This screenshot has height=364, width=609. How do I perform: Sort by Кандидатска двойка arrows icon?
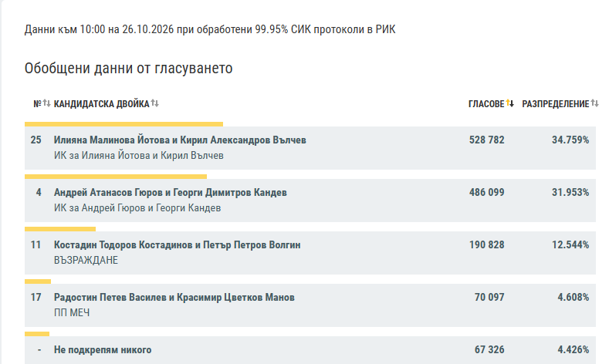154,103
